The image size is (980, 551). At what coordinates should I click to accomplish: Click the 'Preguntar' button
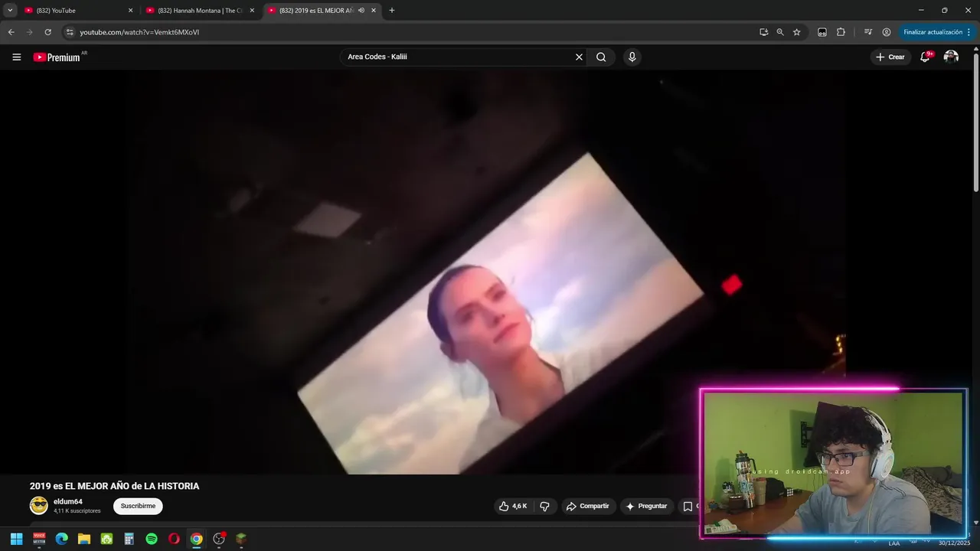[647, 506]
